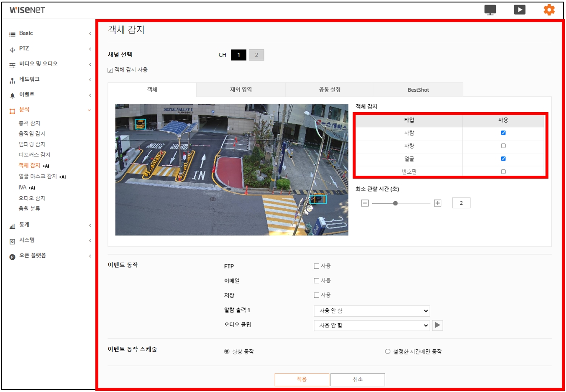The image size is (566, 392).
Task: Select channel 2 button
Action: point(256,55)
